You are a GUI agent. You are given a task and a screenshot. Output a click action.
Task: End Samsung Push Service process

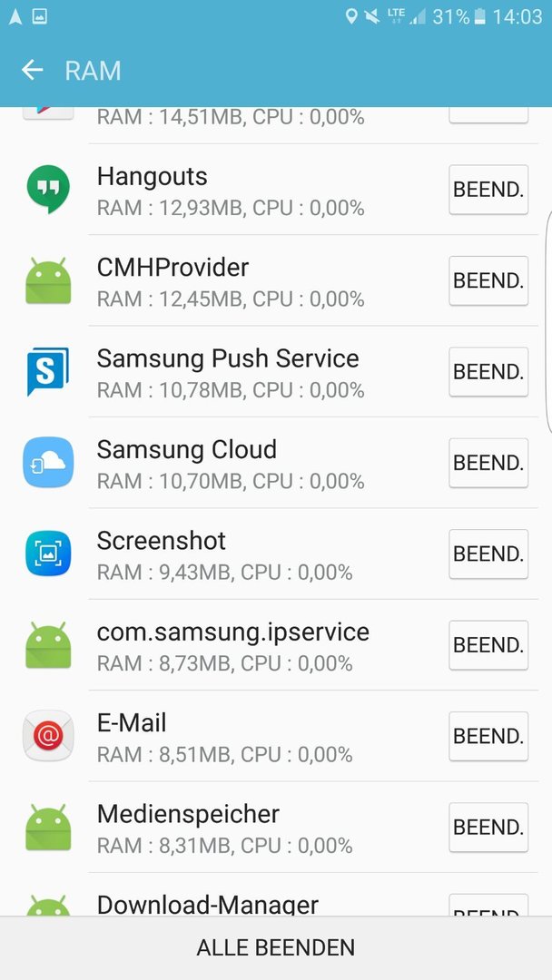click(x=488, y=372)
